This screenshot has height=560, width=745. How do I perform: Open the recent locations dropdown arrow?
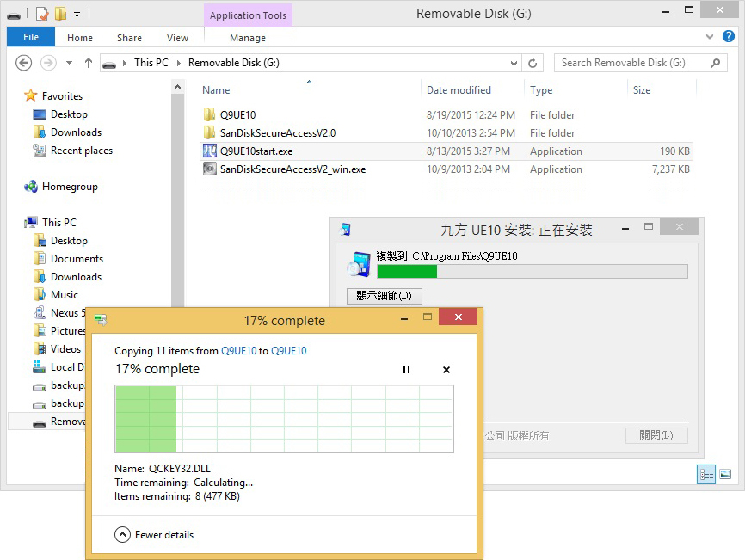click(70, 63)
